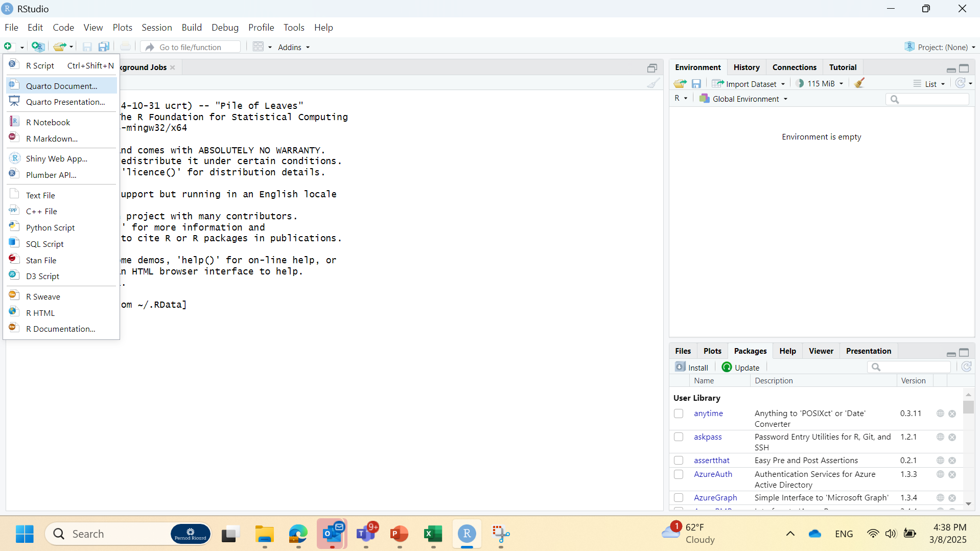This screenshot has width=980, height=551.
Task: Expand the Open recent files dropdown arrow
Action: 71,48
